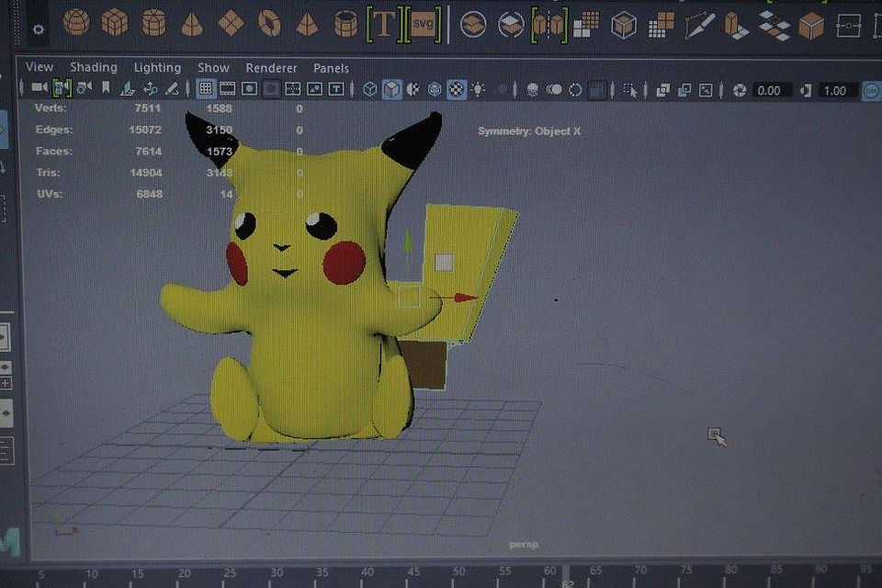This screenshot has height=588, width=882.
Task: Click the Exposure aperture icon
Action: [739, 91]
